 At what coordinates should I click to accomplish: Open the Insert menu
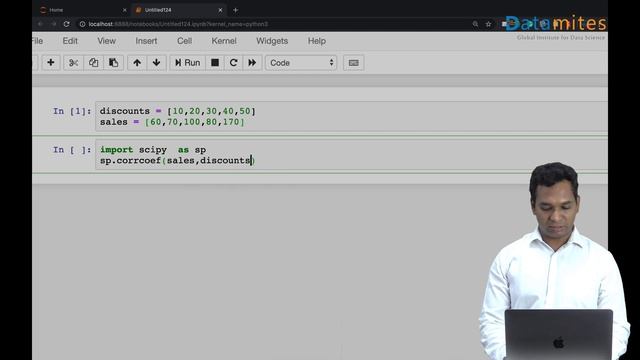(x=146, y=41)
